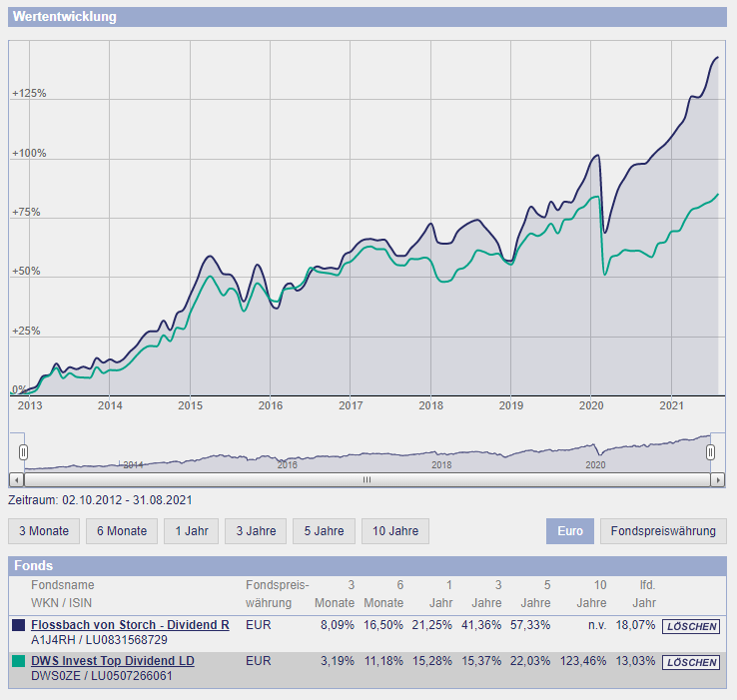
Task: Select the 5 Jahre time range
Action: click(324, 531)
